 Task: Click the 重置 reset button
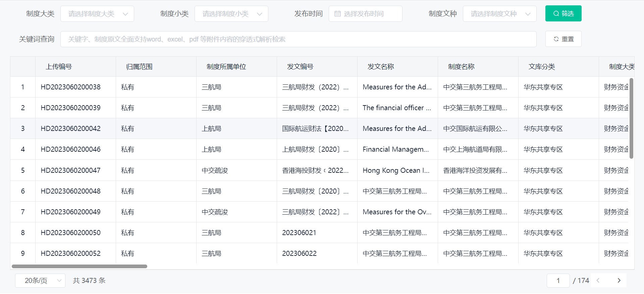tap(563, 39)
